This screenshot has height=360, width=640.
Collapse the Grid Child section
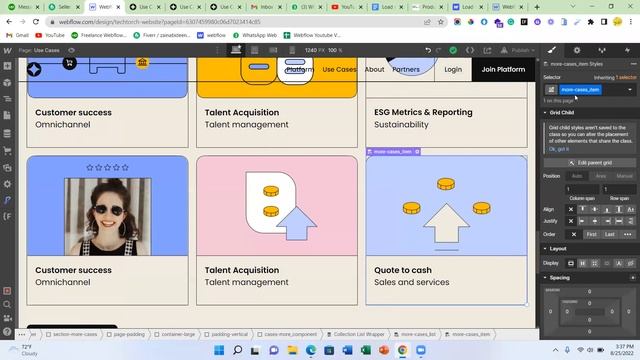click(x=561, y=112)
